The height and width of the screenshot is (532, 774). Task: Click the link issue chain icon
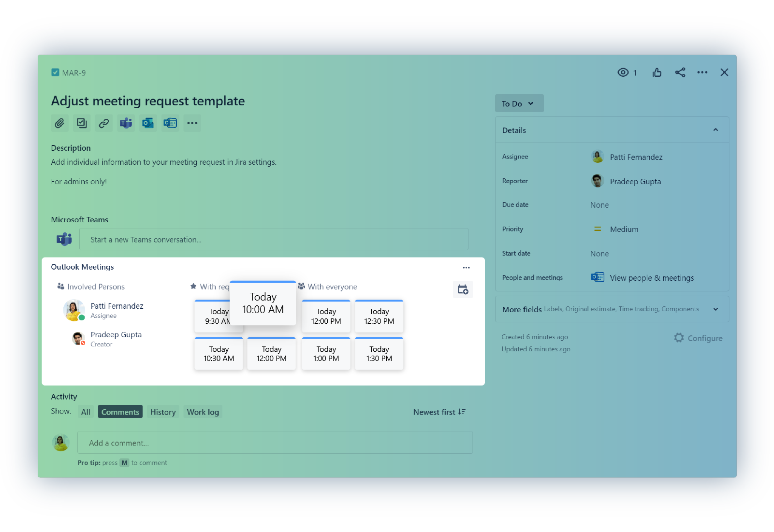(x=104, y=123)
